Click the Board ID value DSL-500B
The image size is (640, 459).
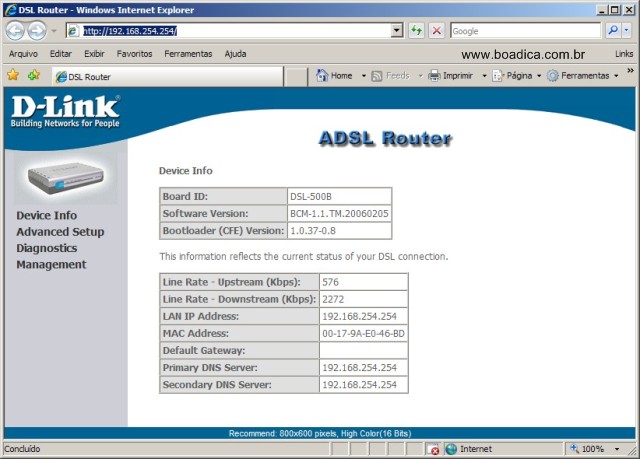311,197
